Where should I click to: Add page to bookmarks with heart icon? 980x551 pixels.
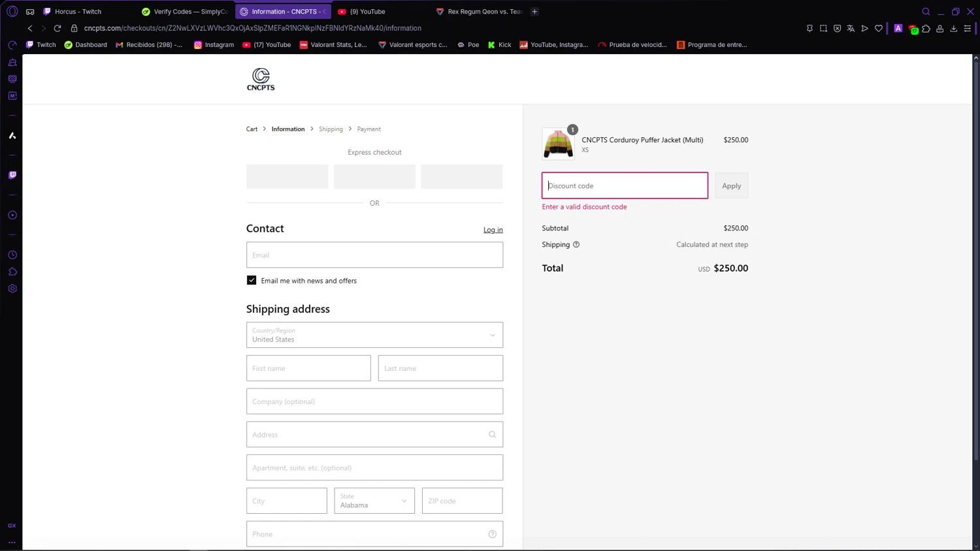[x=879, y=28]
